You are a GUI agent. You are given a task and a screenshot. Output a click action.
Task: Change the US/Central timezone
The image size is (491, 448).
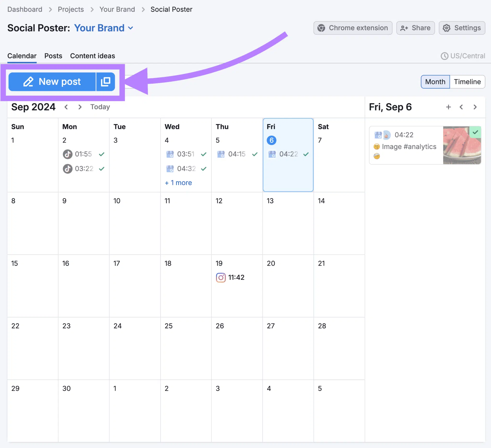(x=463, y=56)
